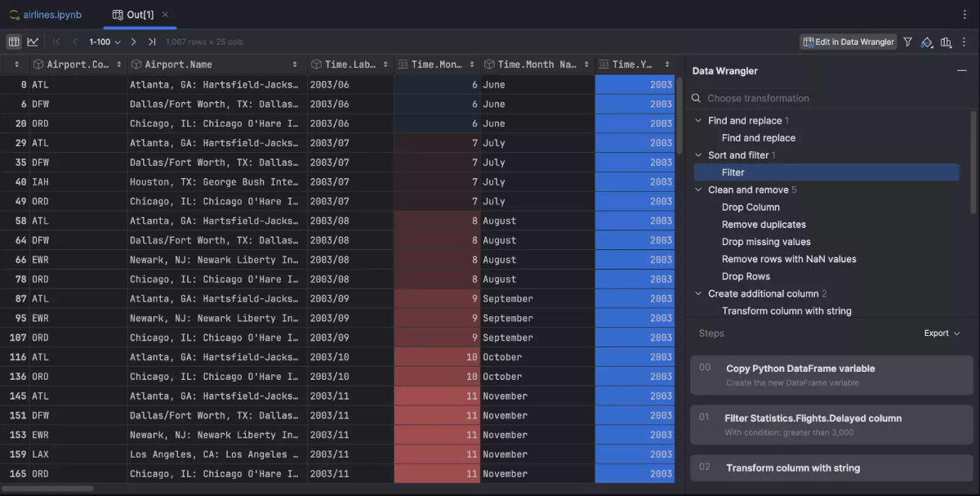The image size is (980, 496).
Task: Go to next page of rows
Action: (x=134, y=42)
